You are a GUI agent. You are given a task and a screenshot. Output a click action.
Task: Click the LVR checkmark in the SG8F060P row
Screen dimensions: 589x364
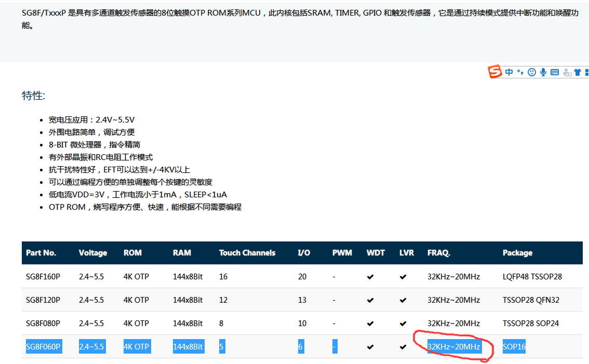tap(403, 347)
